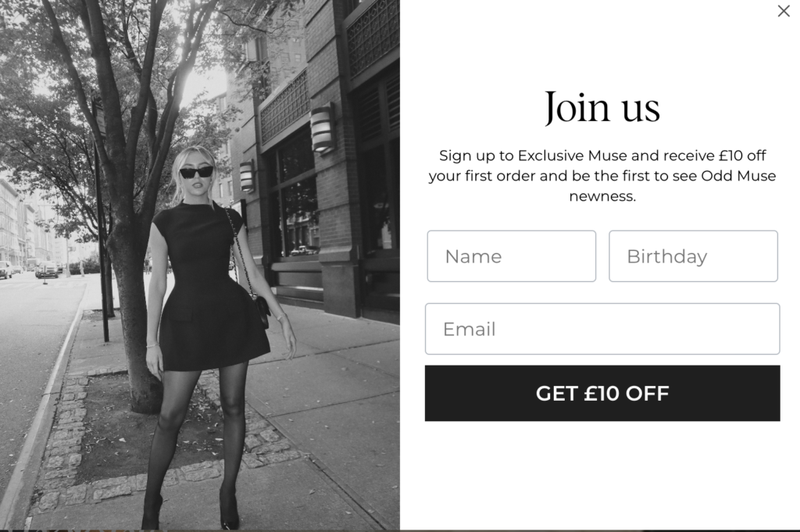Click the upper wall lamp on the building
This screenshot has height=532, width=800.
(323, 129)
